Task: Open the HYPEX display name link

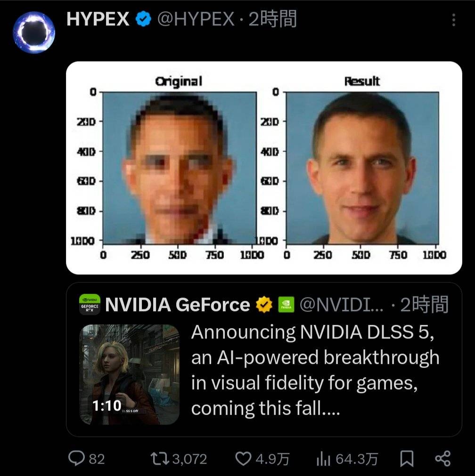Action: tap(98, 19)
